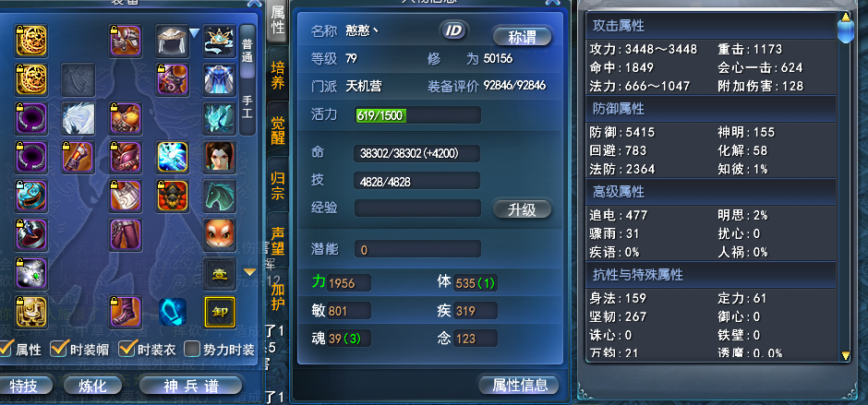This screenshot has width=868, height=405.
Task: Expand the orange down arrow in equipment panel
Action: pos(249,272)
